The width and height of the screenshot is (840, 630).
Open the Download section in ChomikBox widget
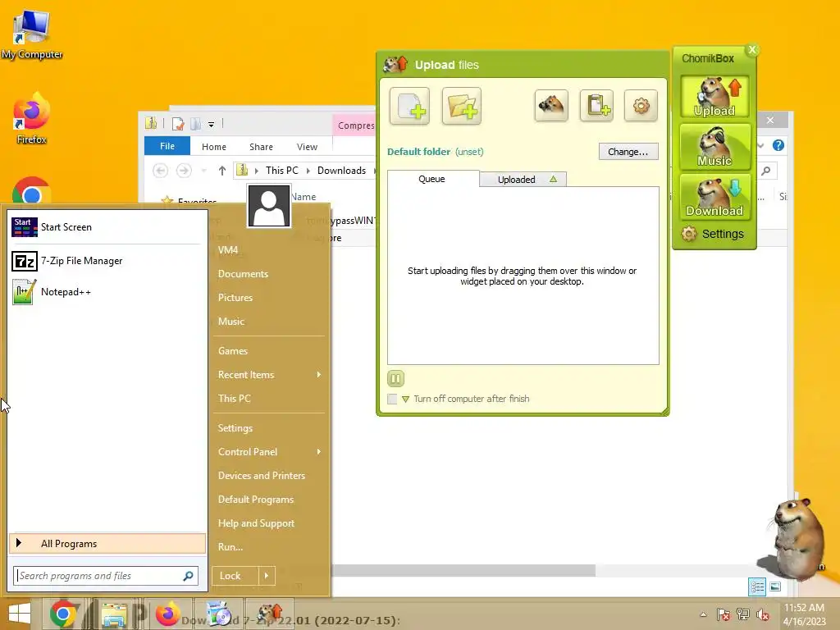tap(714, 197)
